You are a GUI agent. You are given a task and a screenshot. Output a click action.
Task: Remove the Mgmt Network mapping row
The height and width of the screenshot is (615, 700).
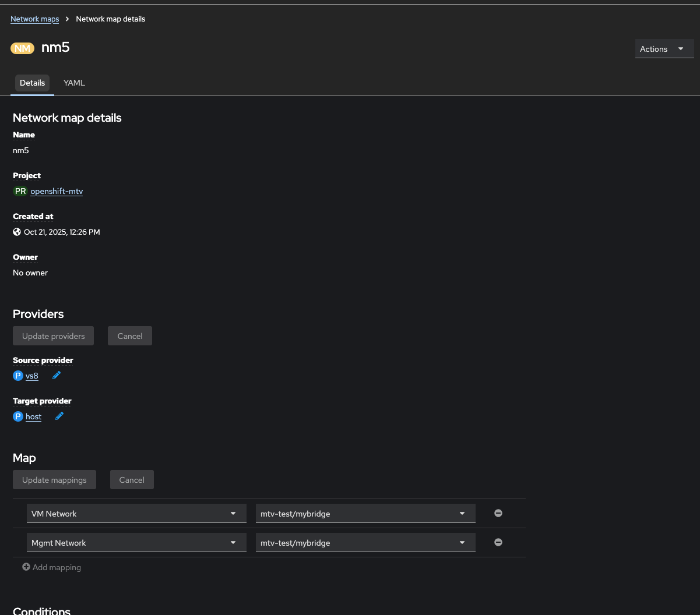(498, 542)
